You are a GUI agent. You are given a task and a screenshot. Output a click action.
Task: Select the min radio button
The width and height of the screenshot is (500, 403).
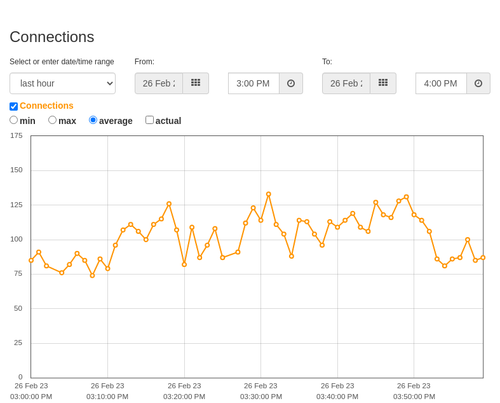click(13, 120)
